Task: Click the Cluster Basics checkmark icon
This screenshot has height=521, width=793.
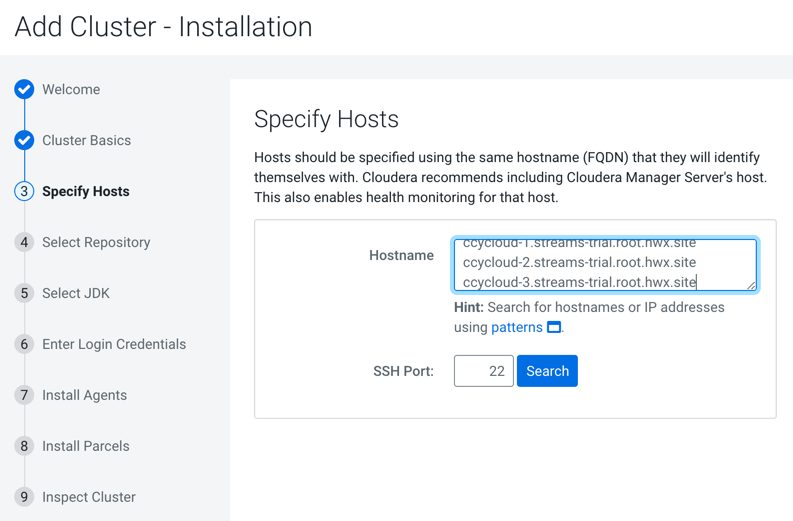Action: coord(24,140)
